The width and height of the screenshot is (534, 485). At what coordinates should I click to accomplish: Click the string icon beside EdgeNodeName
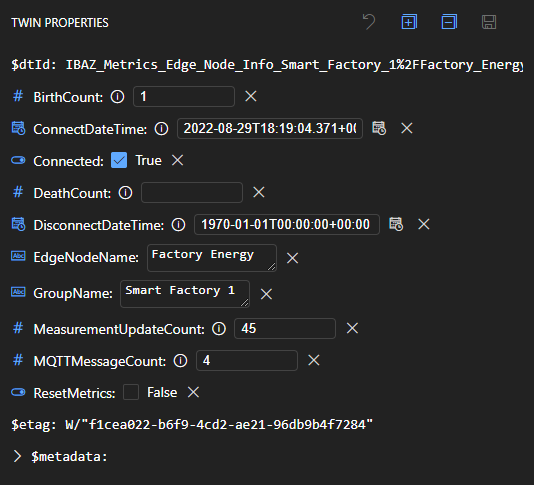tap(18, 256)
